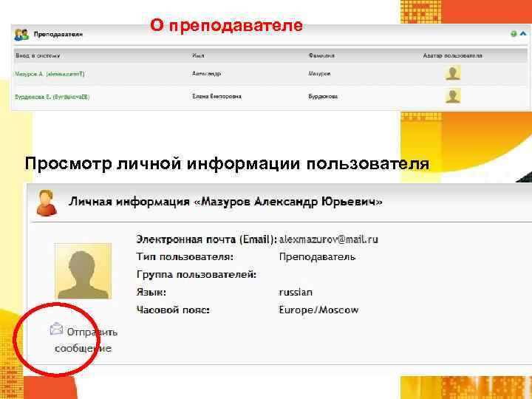Viewport: 532px width, 399px height.
Task: Click avatar icon in Мазуров row
Action: 453,73
